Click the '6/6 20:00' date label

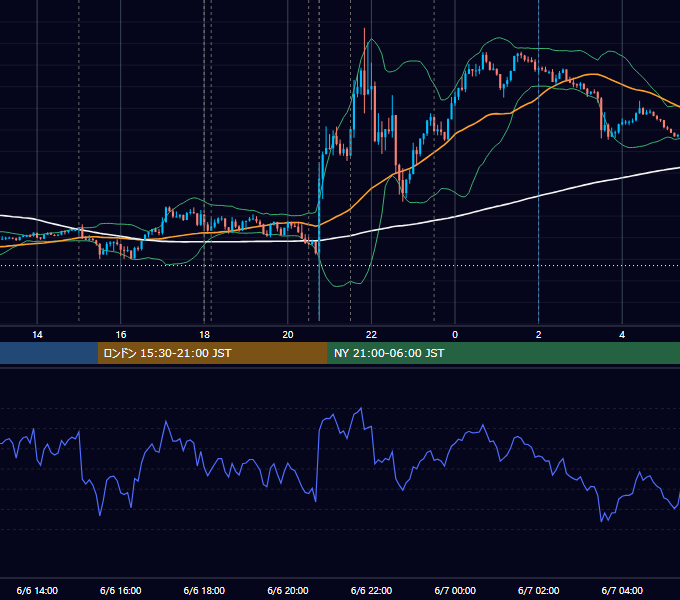pos(288,590)
